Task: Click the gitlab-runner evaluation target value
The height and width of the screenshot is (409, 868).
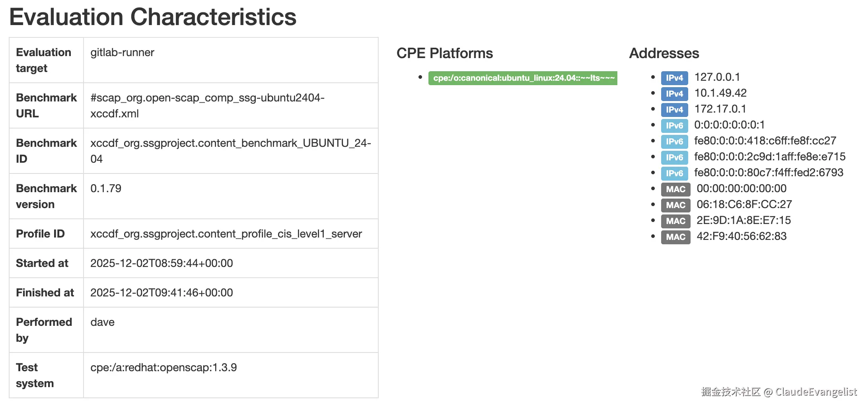Action: pyautogui.click(x=122, y=53)
